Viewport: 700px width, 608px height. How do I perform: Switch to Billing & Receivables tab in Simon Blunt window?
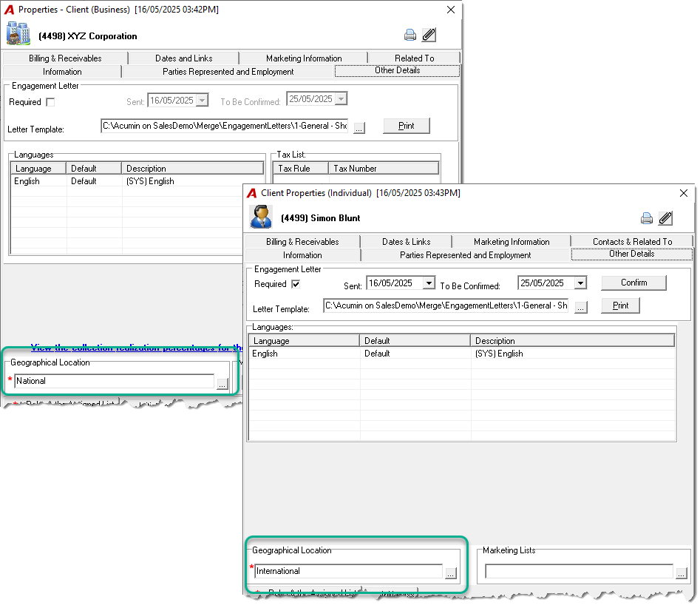click(x=302, y=242)
